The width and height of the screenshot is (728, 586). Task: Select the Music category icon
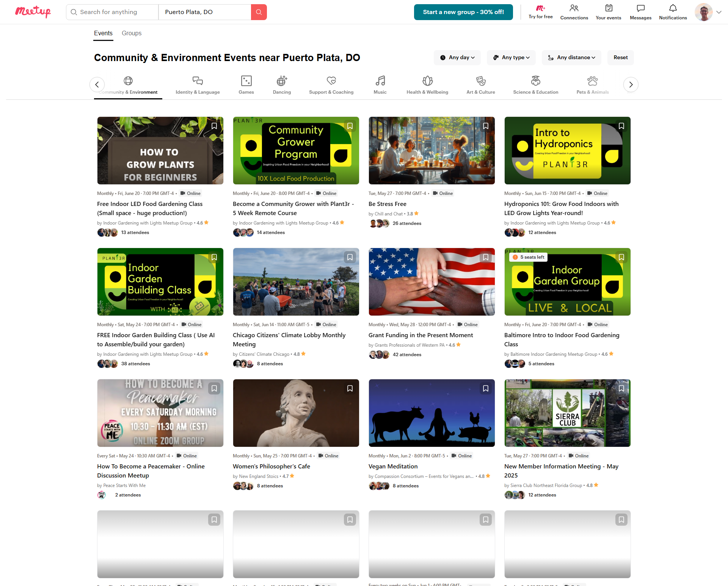pyautogui.click(x=380, y=81)
